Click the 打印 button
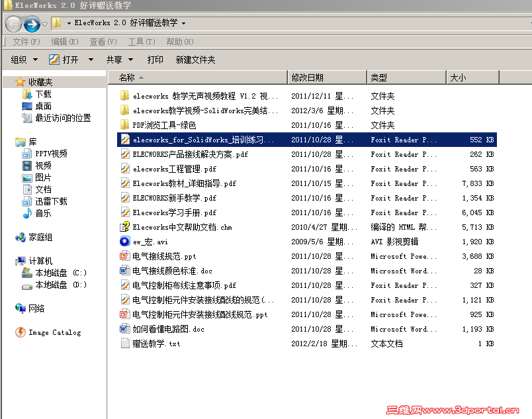Screen dimensions: 532x419 click(x=155, y=60)
